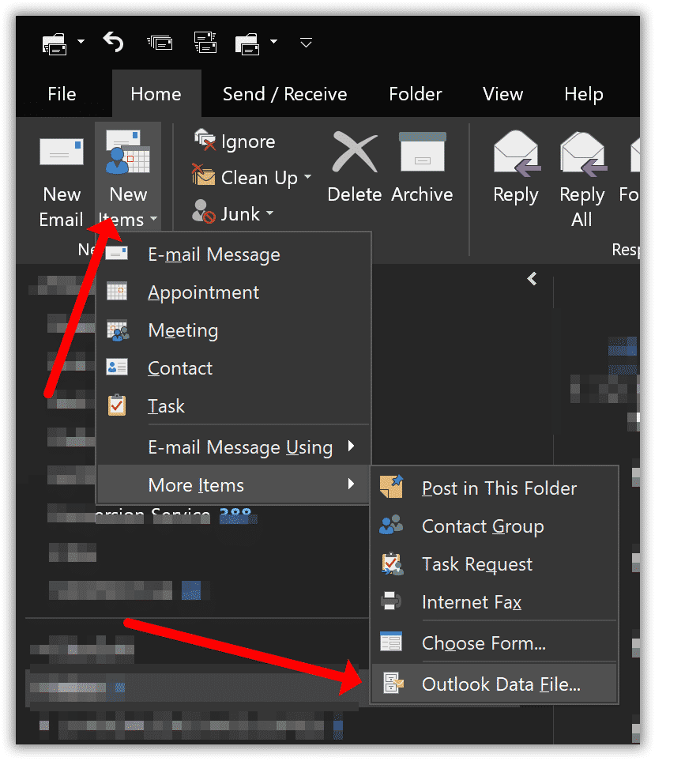Click the Send/Receive All Folders quick access icon

[55, 43]
